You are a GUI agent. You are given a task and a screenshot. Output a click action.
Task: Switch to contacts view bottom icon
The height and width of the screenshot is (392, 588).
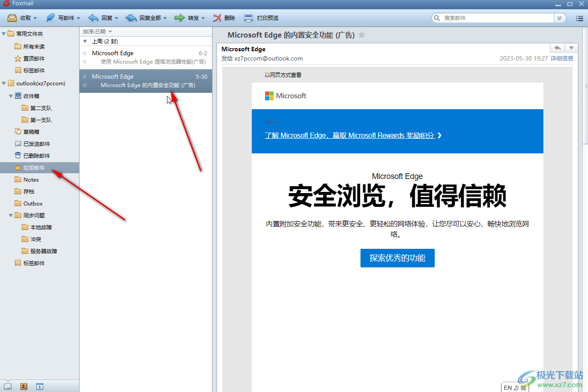24,386
